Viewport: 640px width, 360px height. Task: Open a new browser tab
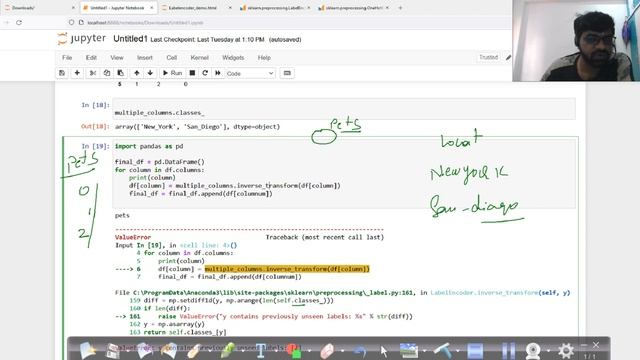[400, 8]
